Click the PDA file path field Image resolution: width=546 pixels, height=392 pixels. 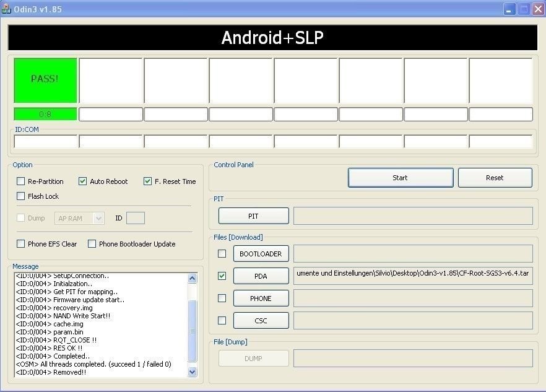[x=412, y=276]
